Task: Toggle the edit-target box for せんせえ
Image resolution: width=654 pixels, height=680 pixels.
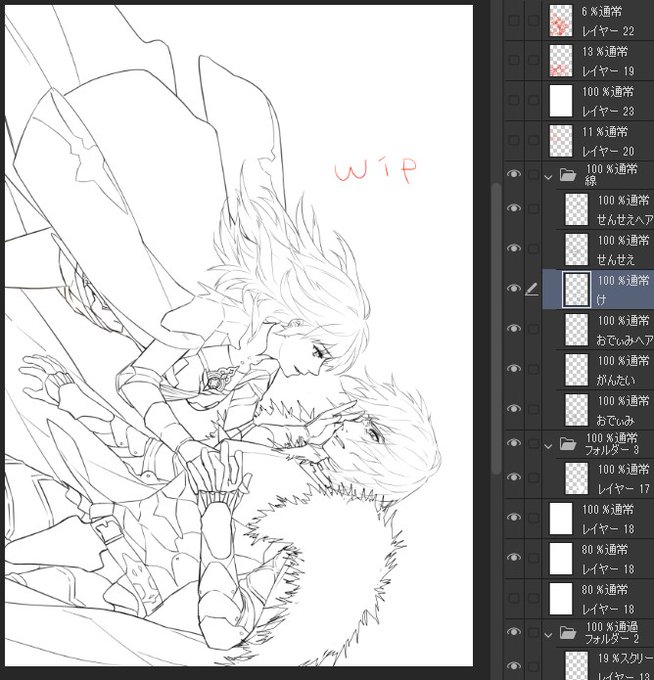Action: pyautogui.click(x=533, y=248)
